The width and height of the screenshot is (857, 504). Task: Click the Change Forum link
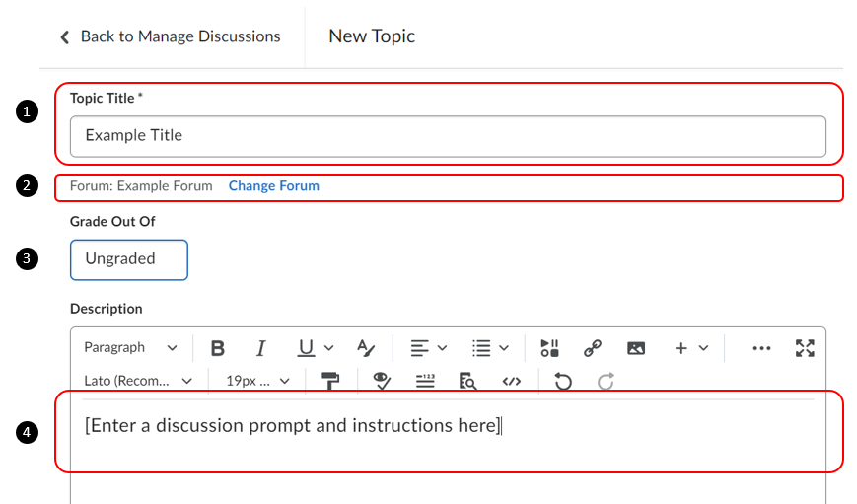pyautogui.click(x=274, y=185)
